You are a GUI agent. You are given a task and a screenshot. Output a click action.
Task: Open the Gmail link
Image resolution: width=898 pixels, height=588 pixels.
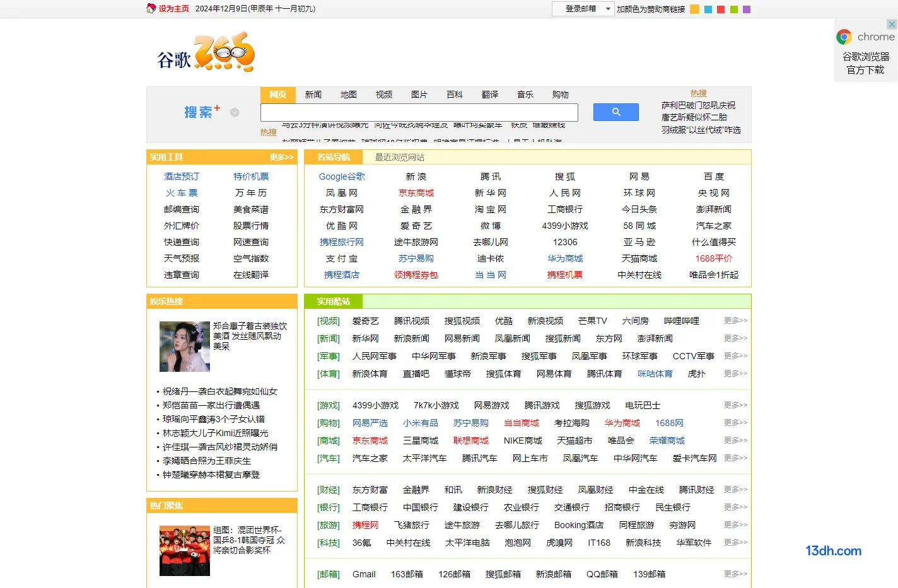click(x=364, y=574)
